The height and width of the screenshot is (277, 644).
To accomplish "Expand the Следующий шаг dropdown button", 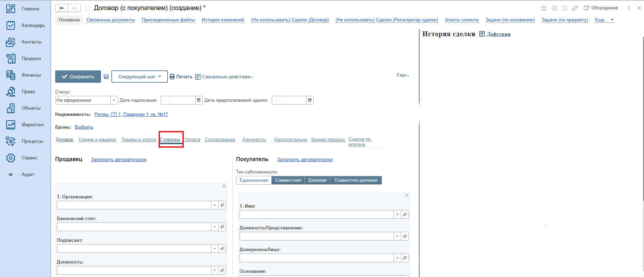I will coord(139,77).
